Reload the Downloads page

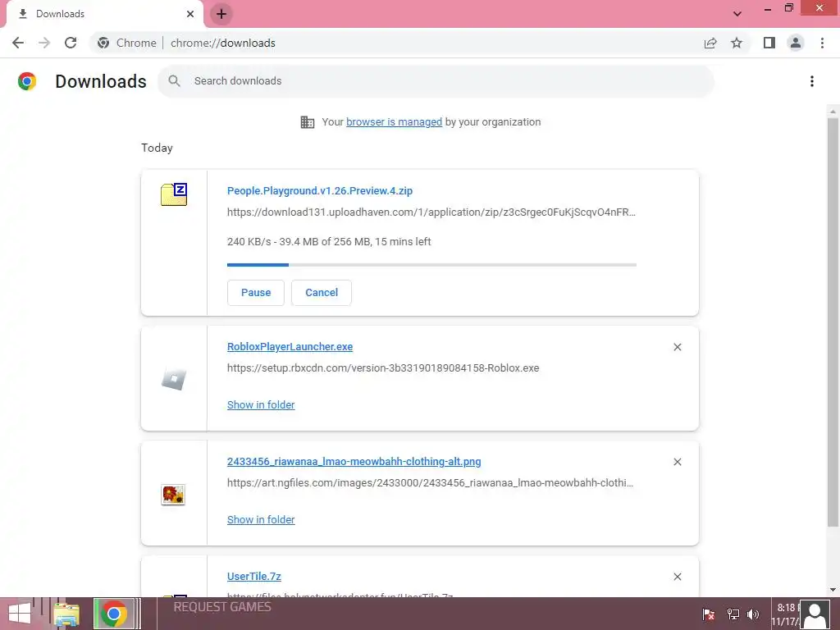coord(71,43)
